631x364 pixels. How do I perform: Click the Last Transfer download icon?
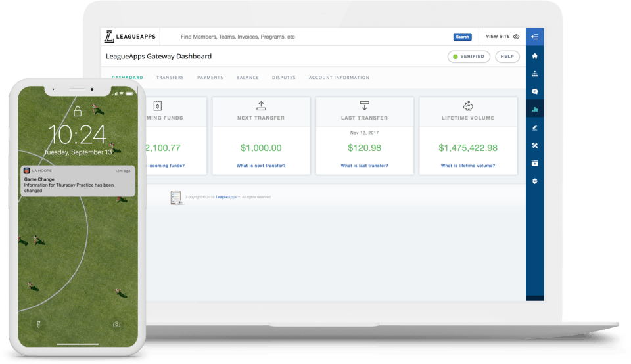click(365, 106)
